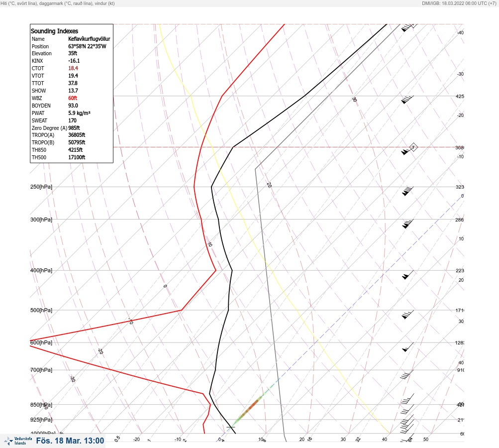Click the wind barb beside the 425 label
The width and height of the screenshot is (499, 448).
(407, 100)
